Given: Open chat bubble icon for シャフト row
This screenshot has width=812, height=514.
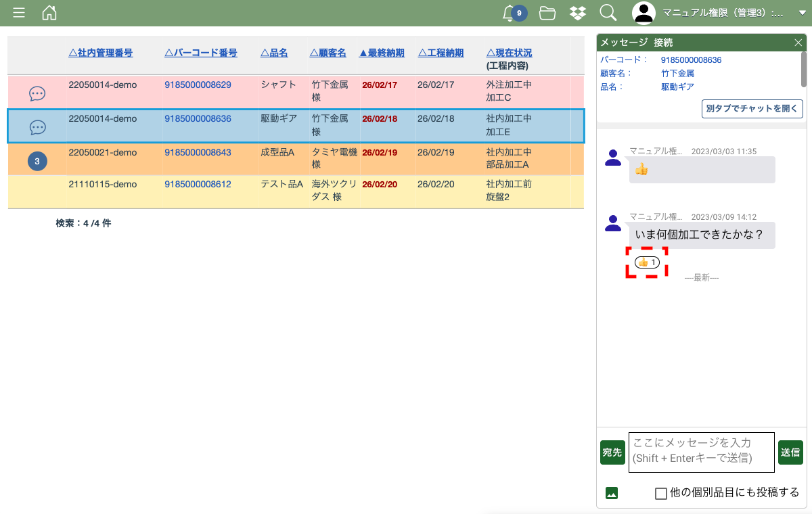Looking at the screenshot, I should tap(37, 94).
